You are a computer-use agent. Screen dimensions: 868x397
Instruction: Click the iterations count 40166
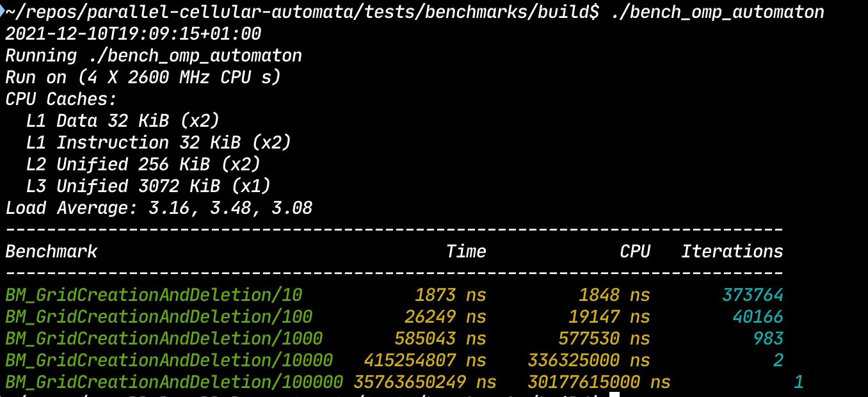coord(758,317)
